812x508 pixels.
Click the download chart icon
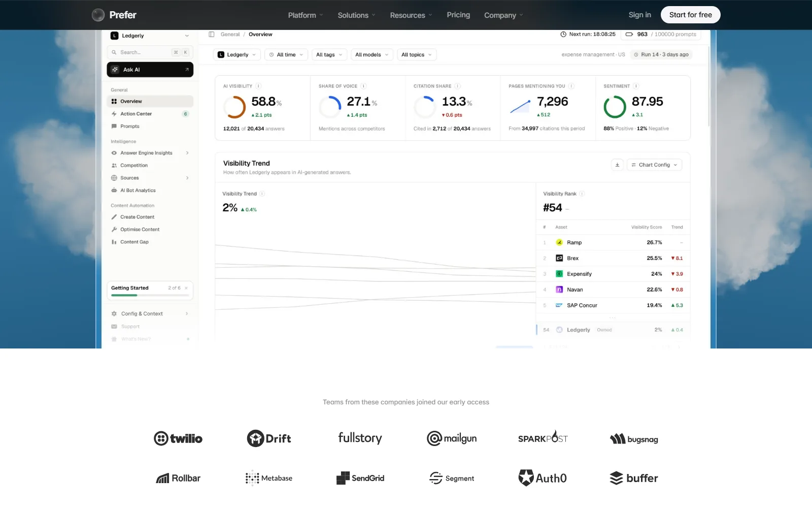point(617,165)
